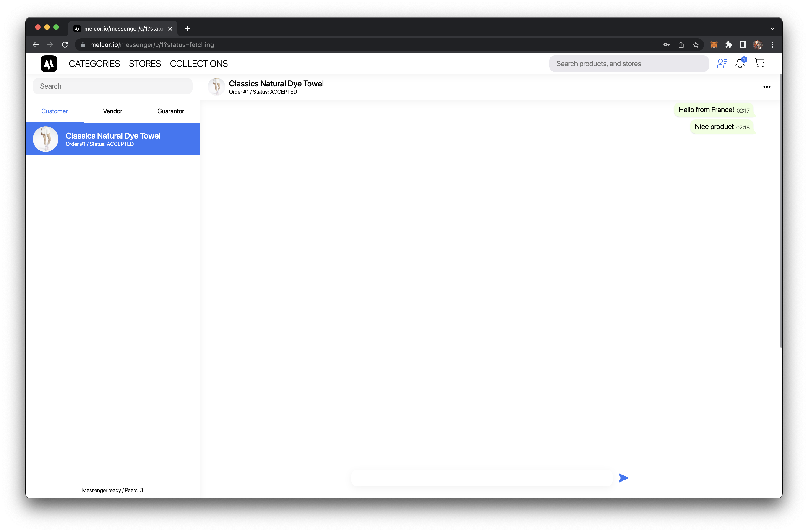Open COLLECTIONS navigation menu

[199, 64]
